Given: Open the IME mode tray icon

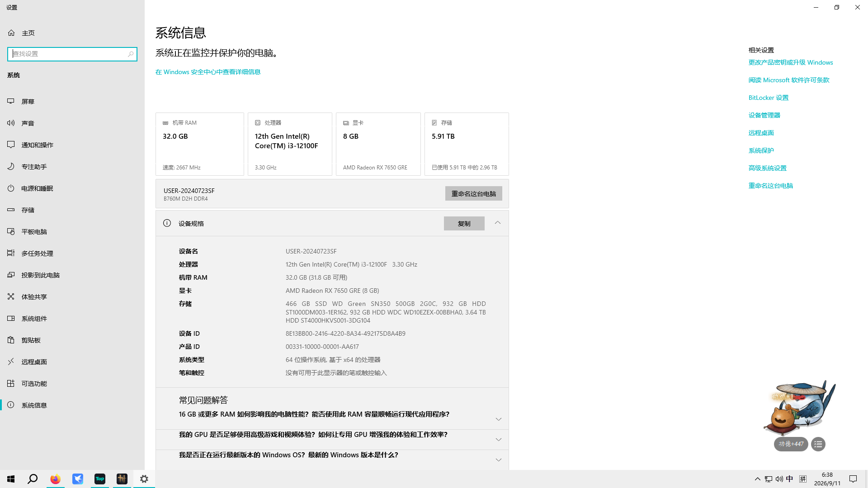Looking at the screenshot, I should (x=803, y=479).
